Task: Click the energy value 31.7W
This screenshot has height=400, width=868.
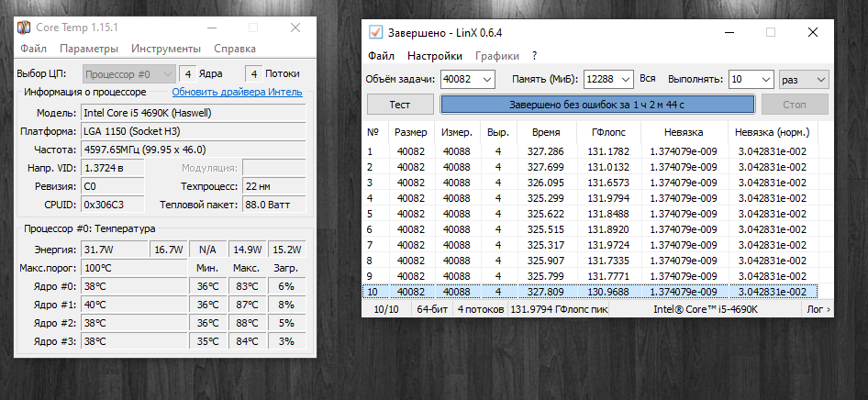Action: pyautogui.click(x=114, y=250)
